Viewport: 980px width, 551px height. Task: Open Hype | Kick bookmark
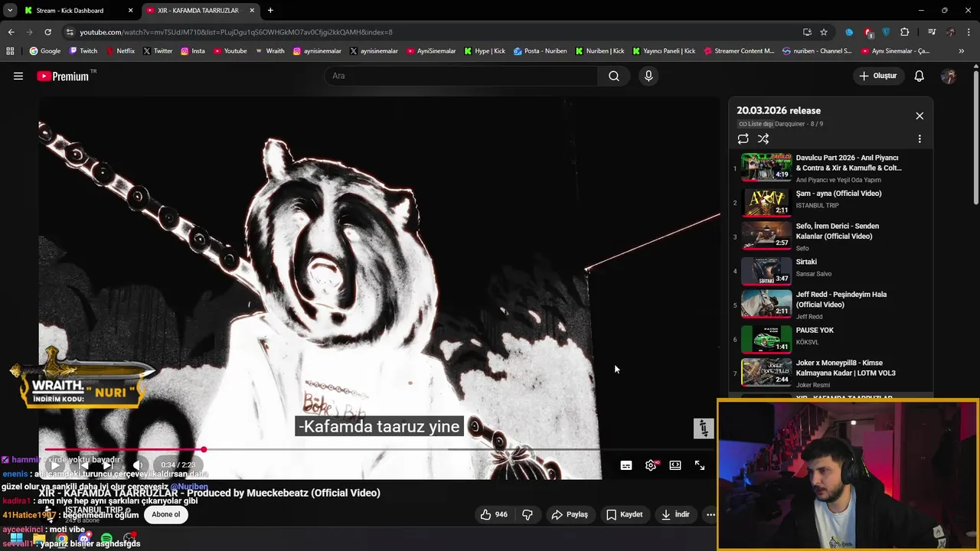pos(485,51)
